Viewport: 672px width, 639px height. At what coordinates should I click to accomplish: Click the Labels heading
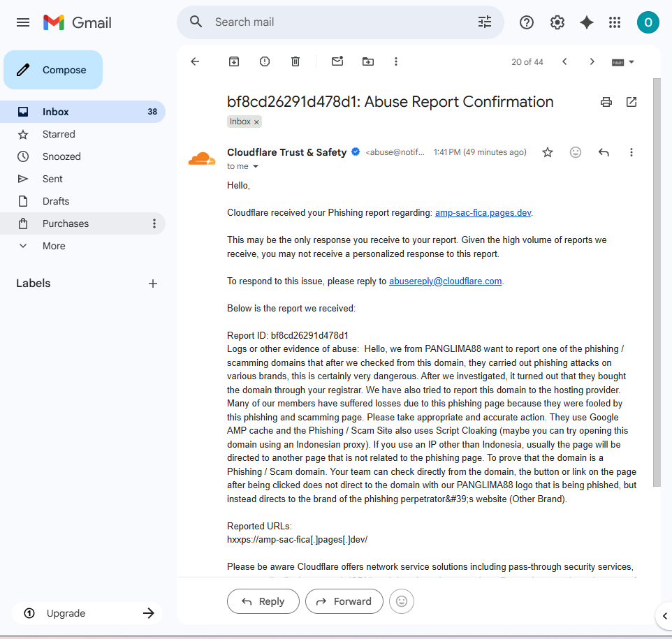tap(34, 284)
